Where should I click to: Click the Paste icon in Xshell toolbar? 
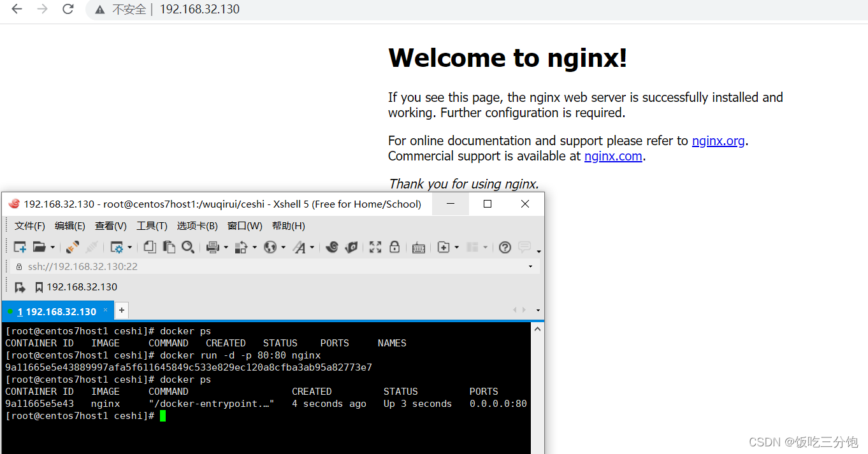tap(169, 247)
